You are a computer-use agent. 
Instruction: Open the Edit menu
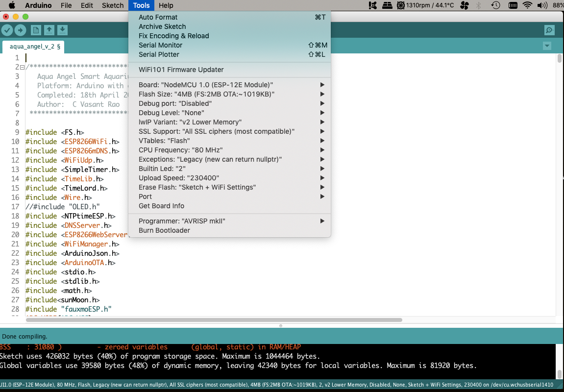coord(87,5)
